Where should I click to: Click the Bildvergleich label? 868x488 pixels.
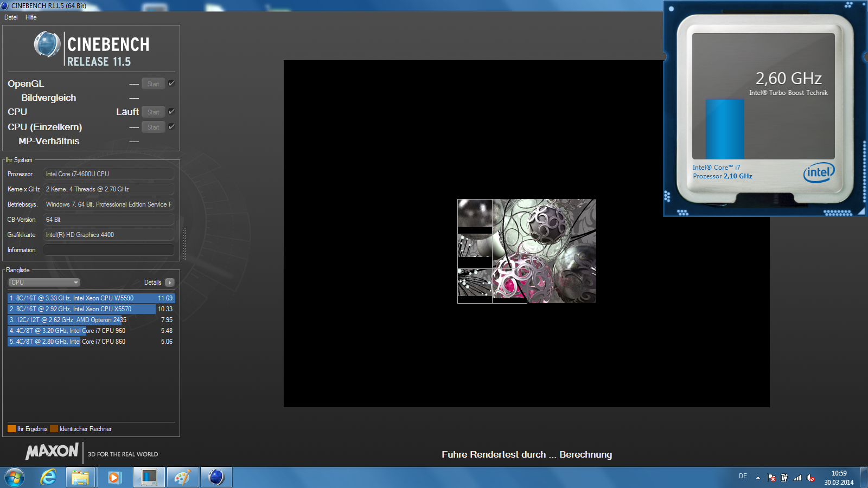tap(49, 98)
